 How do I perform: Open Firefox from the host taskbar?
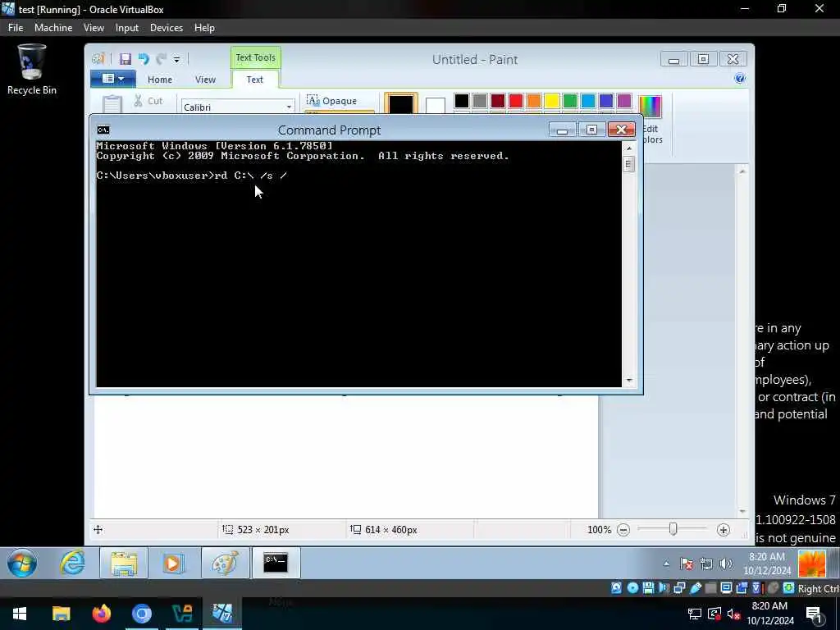[x=101, y=614]
